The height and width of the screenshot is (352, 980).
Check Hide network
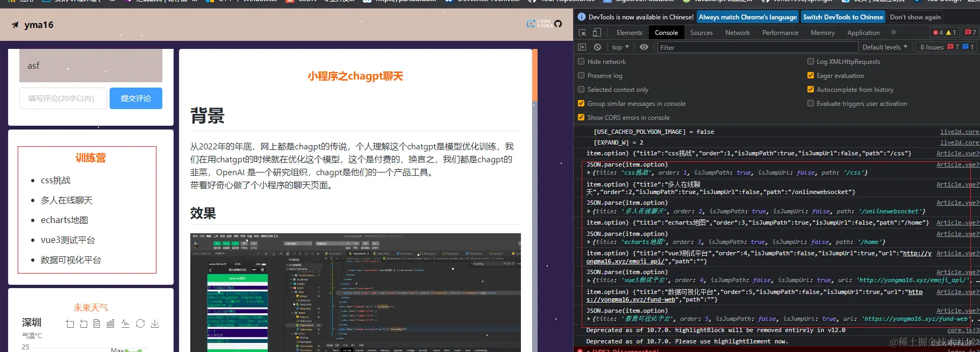point(581,62)
